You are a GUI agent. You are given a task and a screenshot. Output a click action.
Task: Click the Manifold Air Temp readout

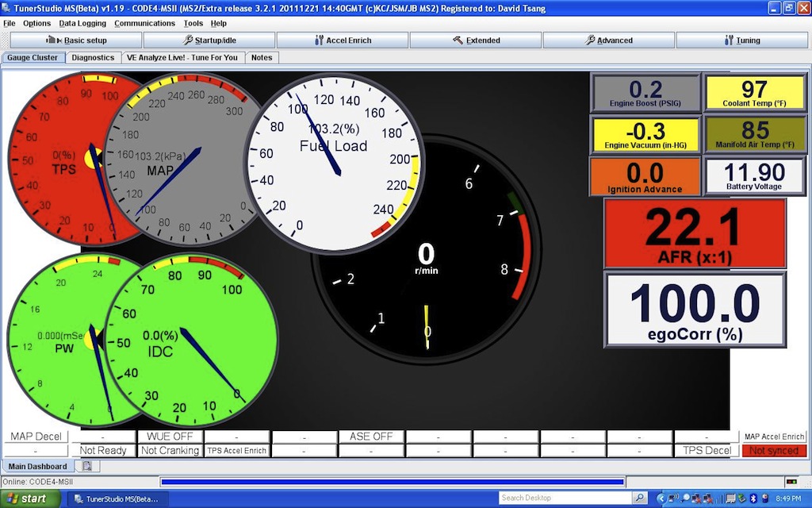click(754, 135)
